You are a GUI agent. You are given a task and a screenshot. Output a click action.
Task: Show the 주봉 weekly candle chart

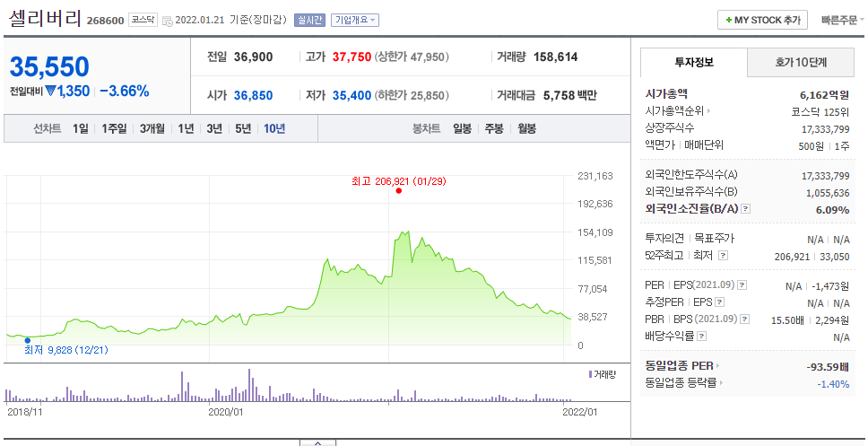[x=494, y=128]
